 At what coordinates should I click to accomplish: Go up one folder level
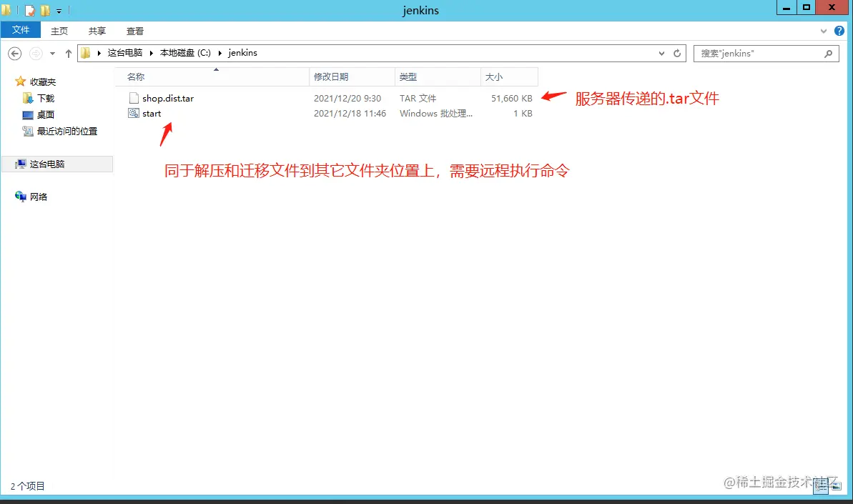tap(69, 54)
